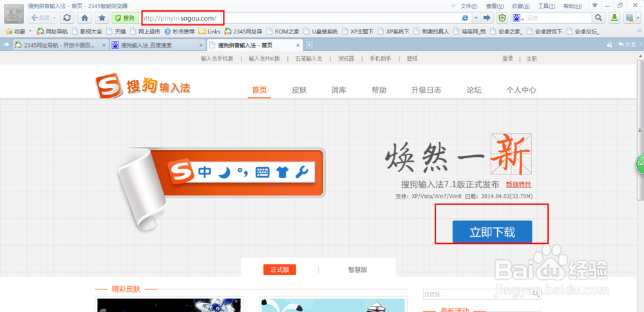Open the Links bookmark folder
This screenshot has height=312, width=644.
coord(209,31)
